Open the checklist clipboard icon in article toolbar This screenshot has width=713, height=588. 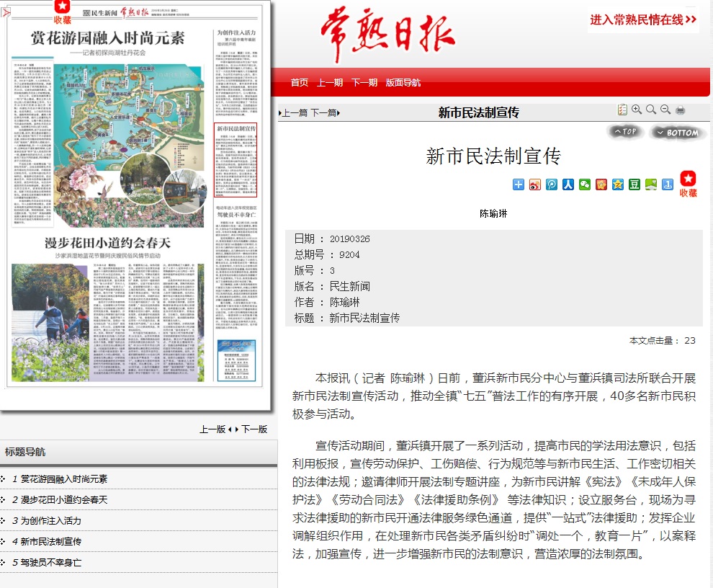point(622,110)
